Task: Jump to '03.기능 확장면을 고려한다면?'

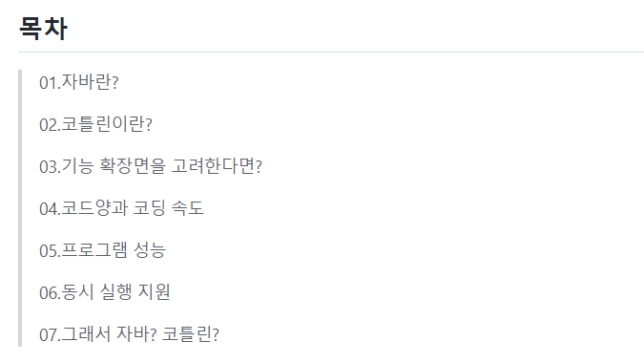Action: point(151,166)
